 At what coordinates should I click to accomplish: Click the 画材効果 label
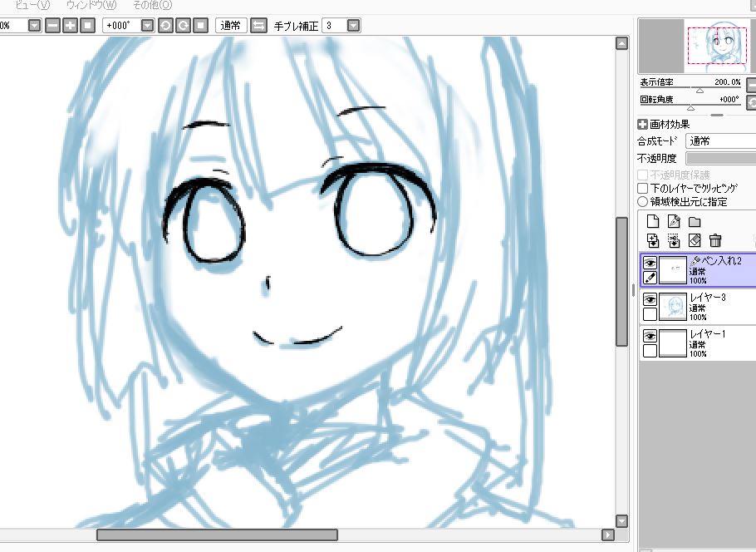[670, 125]
